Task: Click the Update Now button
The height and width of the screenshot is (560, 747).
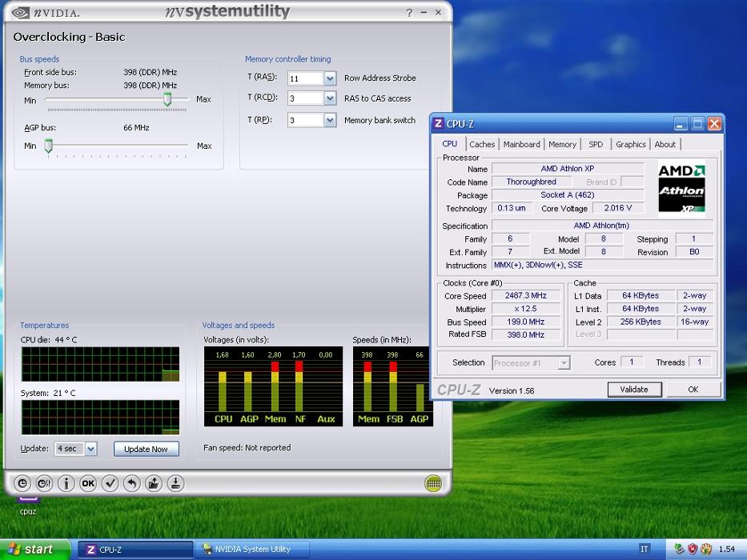Action: [x=146, y=449]
